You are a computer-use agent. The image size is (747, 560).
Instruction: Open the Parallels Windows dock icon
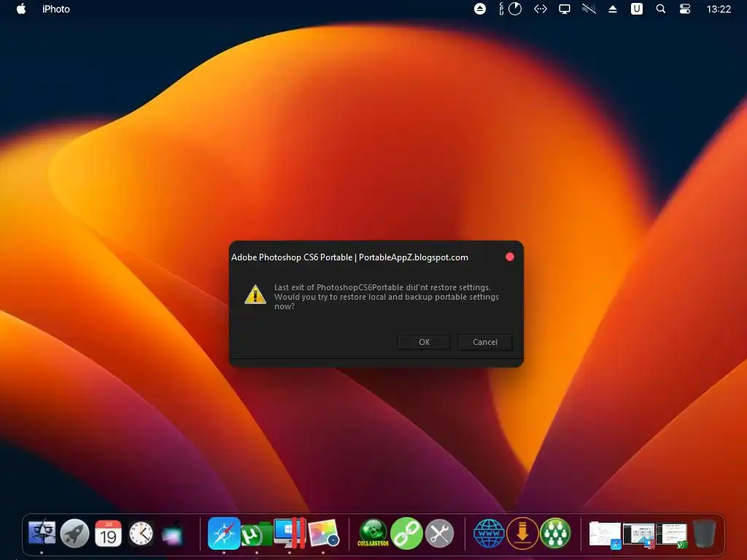coord(290,533)
